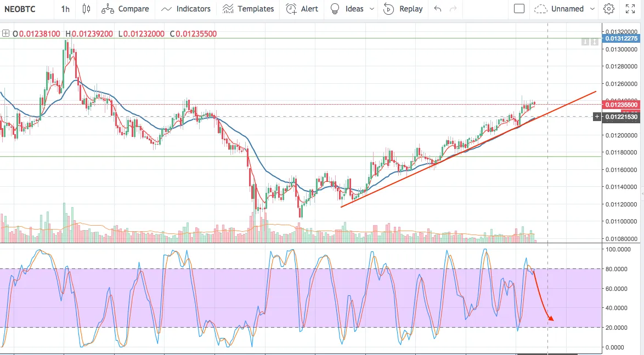This screenshot has height=355, width=644.
Task: Click the blue 0.01312275 price label
Action: tap(622, 38)
